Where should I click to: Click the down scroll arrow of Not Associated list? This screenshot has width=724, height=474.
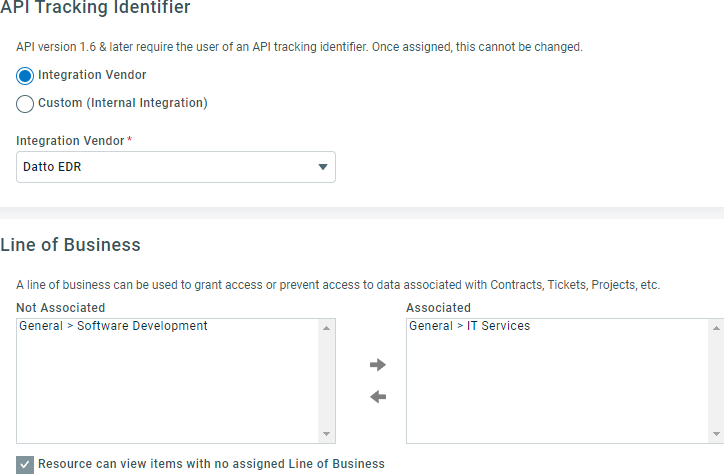326,434
